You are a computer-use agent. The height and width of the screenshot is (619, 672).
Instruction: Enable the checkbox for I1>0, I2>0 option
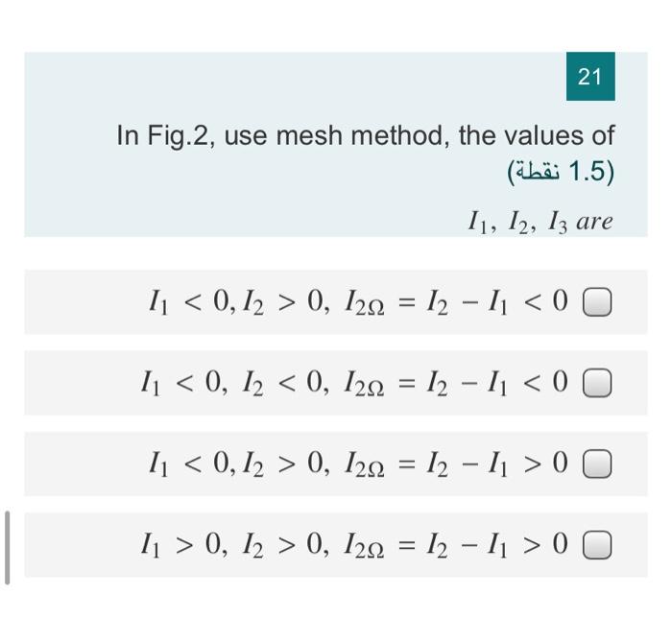point(597,545)
